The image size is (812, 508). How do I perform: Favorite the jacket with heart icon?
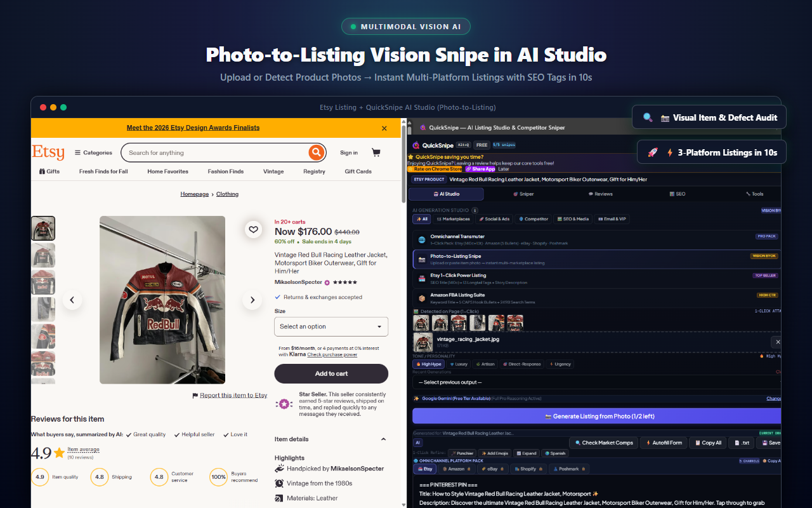(x=253, y=229)
